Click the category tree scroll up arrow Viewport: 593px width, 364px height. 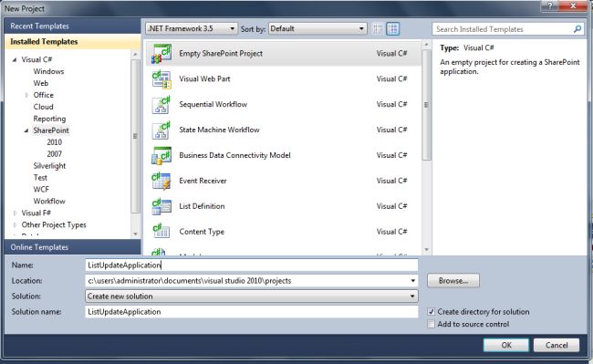point(135,55)
